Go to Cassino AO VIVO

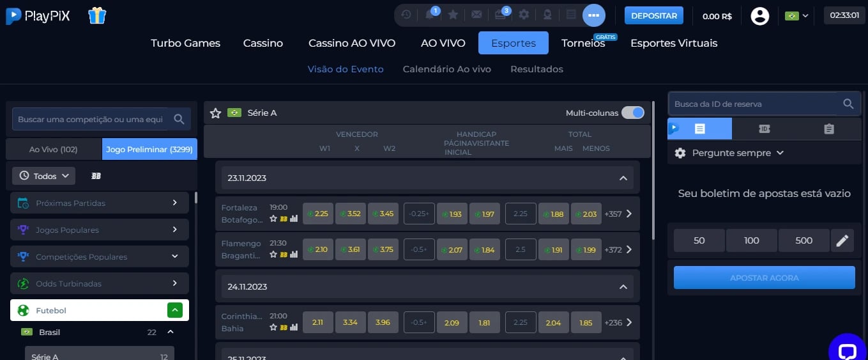(x=352, y=43)
